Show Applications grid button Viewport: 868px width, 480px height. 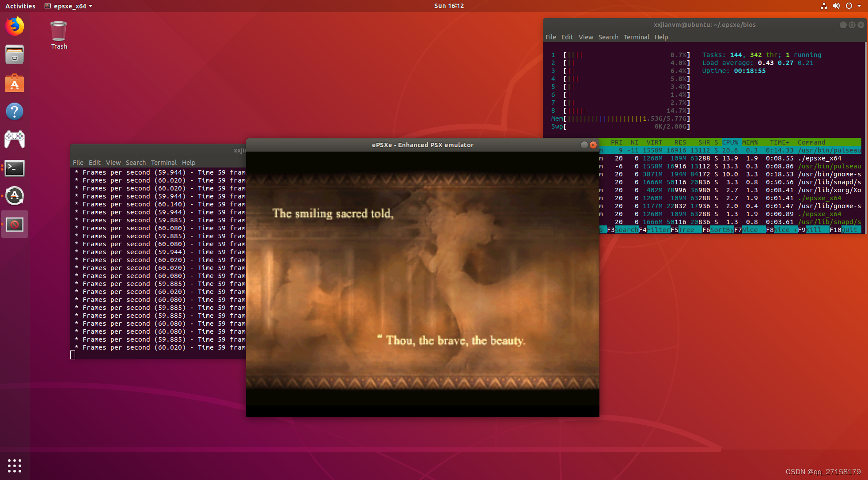pyautogui.click(x=15, y=465)
